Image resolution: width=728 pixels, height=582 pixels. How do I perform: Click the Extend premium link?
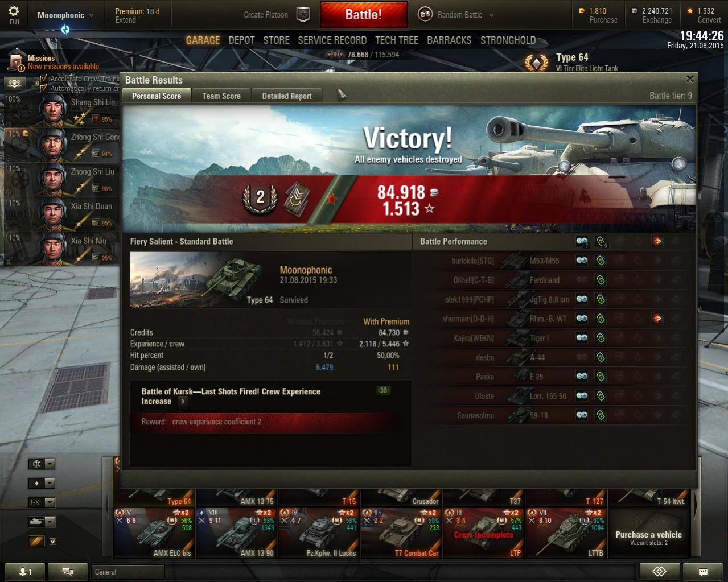click(x=126, y=20)
